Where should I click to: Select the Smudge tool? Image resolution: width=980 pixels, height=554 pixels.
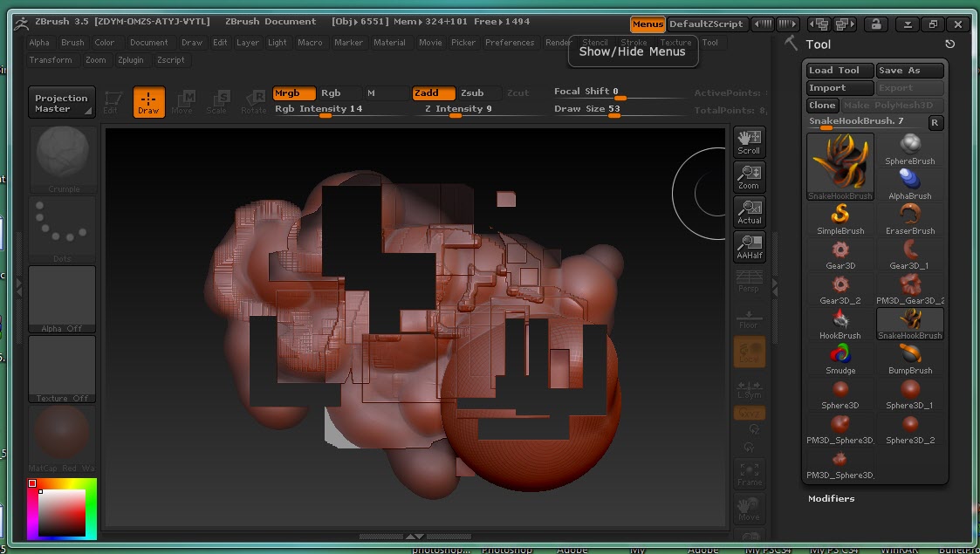point(840,359)
